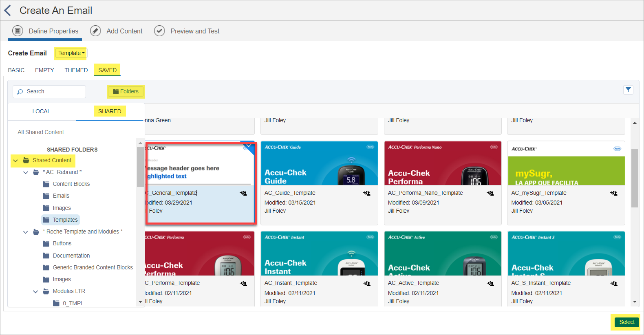
Task: Click the Add Content pencil icon
Action: [95, 31]
